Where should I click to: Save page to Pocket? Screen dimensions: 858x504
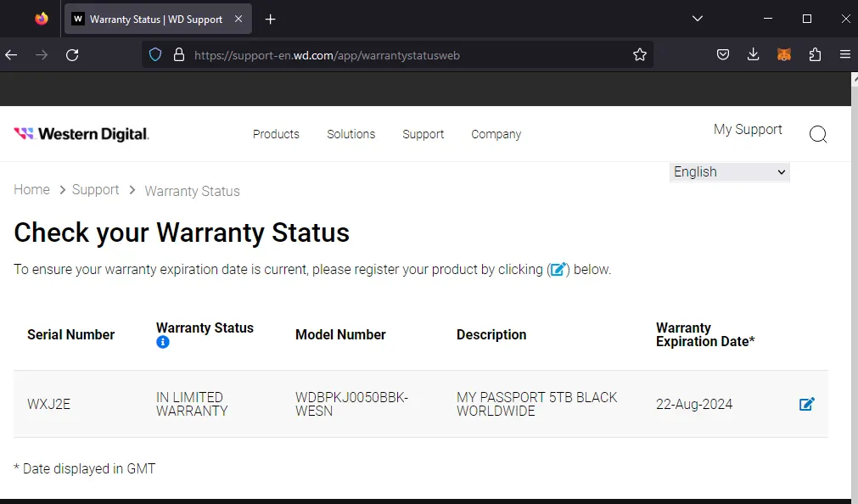point(723,54)
